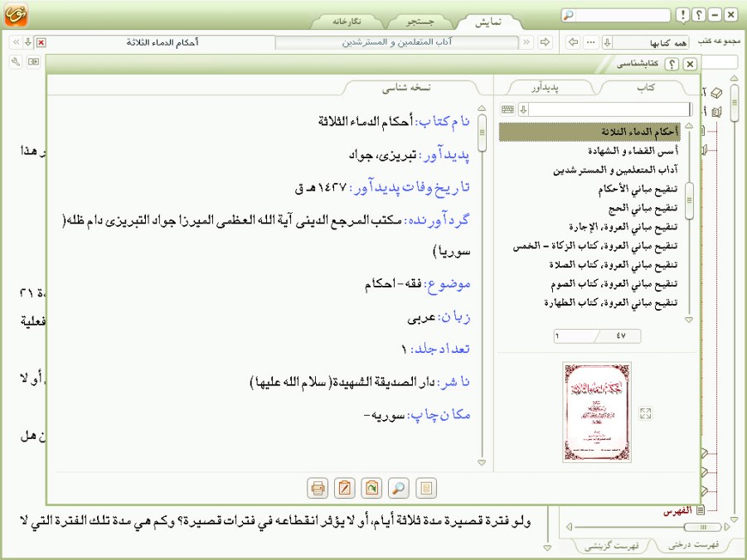Click the wrench settings icon
Viewport: 747px width, 560px height.
[16, 61]
